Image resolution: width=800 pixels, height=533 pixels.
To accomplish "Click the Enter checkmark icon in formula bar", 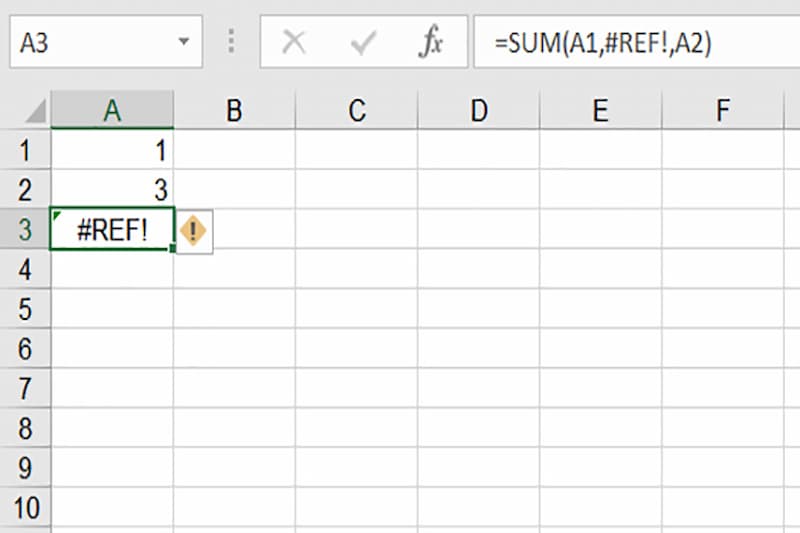I will (363, 42).
